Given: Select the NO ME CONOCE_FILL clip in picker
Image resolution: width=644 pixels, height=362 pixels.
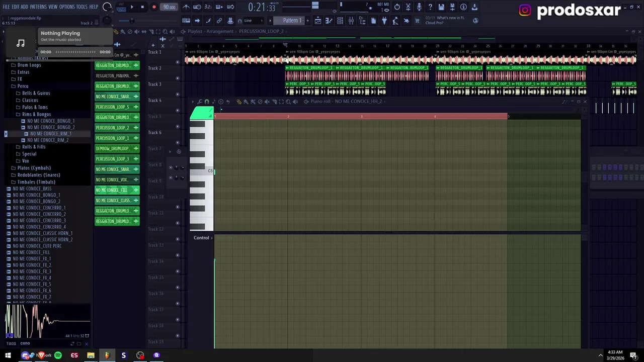Looking at the screenshot, I should 117,190.
